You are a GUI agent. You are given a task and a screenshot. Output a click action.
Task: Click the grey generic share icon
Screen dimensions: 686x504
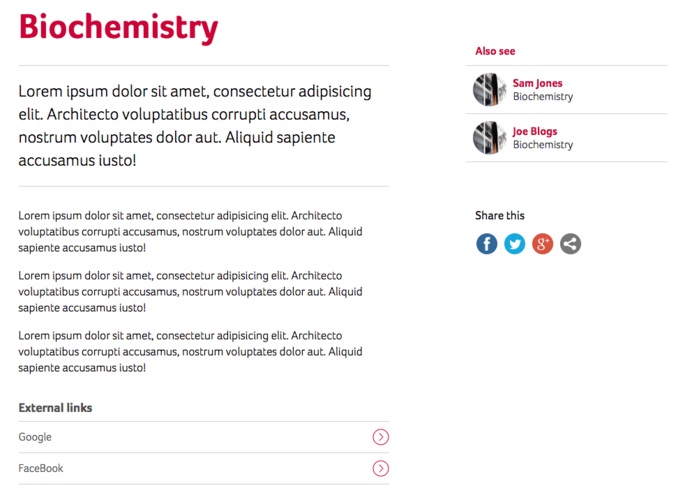point(570,244)
